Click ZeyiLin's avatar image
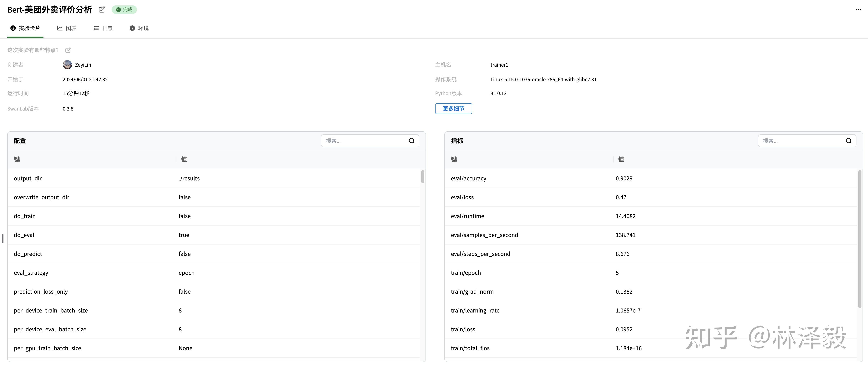This screenshot has width=868, height=372. point(67,65)
